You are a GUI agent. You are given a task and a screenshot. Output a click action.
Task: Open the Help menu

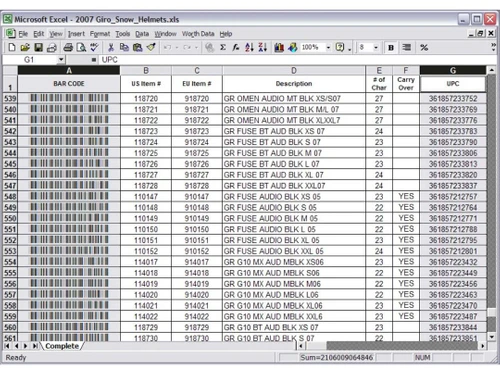tap(226, 34)
